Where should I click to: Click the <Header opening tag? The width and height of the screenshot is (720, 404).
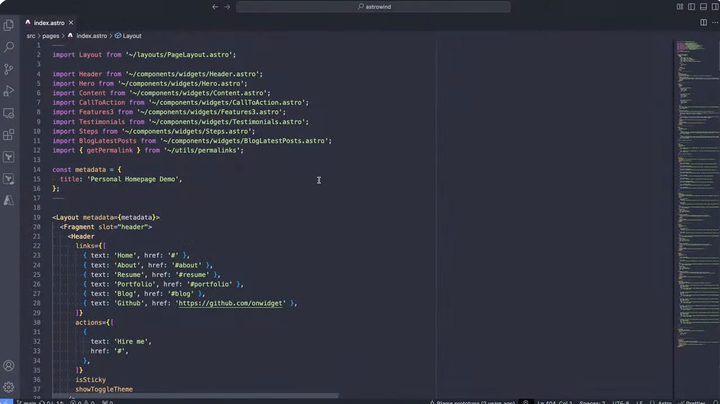(x=81, y=236)
